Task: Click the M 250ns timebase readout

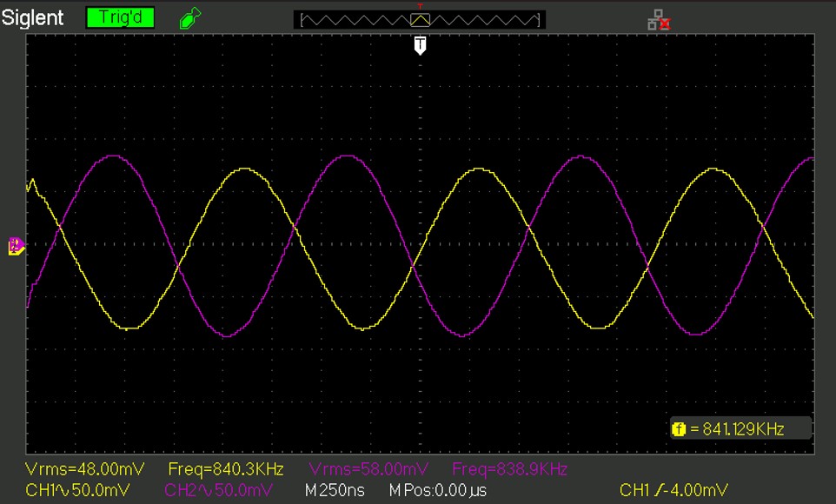Action: pos(335,489)
